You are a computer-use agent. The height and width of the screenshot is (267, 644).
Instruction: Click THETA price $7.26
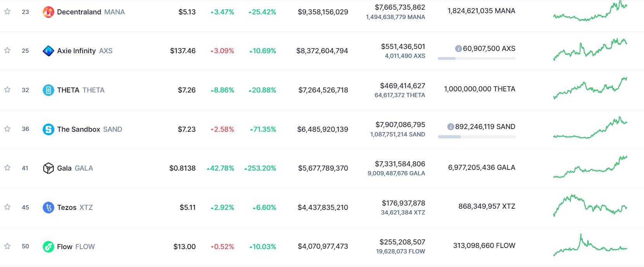187,90
